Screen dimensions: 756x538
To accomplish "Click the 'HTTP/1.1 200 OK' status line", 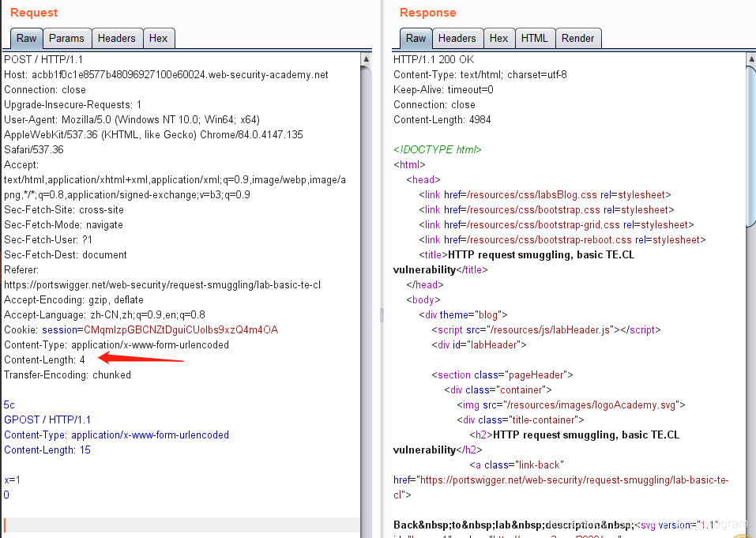I will [434, 60].
